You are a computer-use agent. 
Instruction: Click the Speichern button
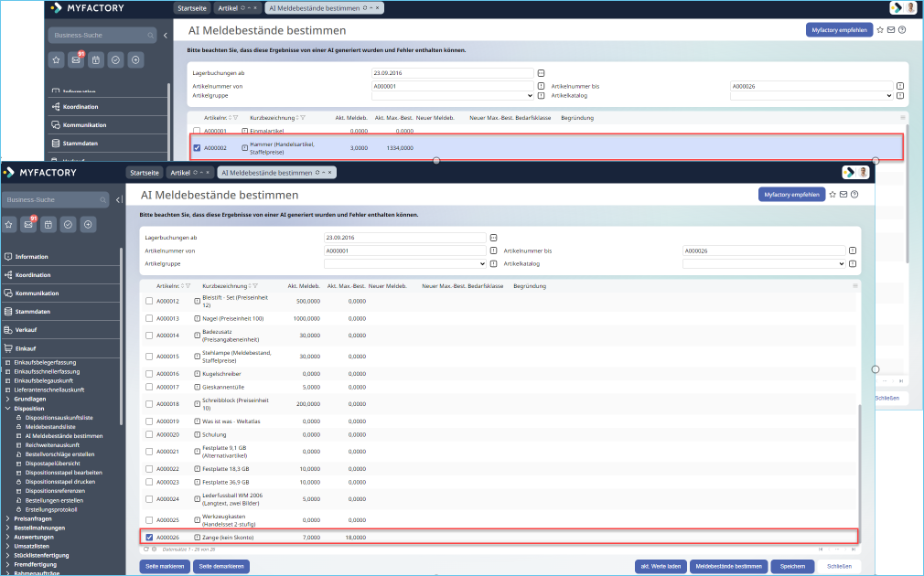pyautogui.click(x=792, y=567)
